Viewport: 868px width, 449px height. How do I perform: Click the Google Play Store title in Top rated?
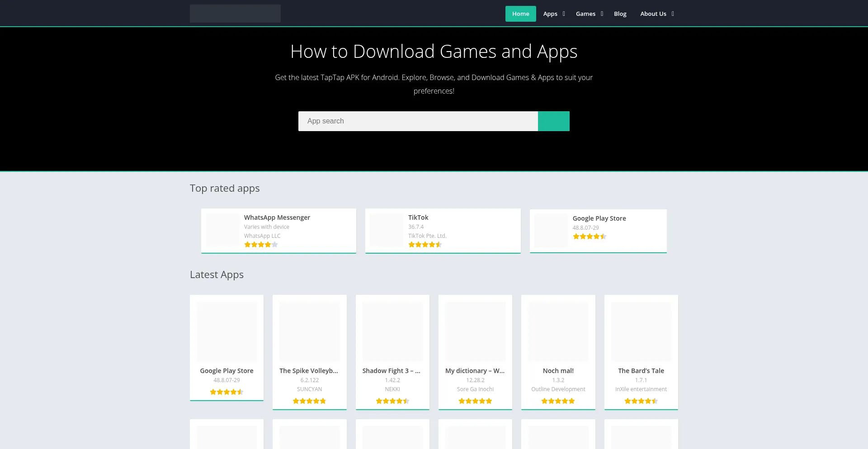(x=599, y=218)
